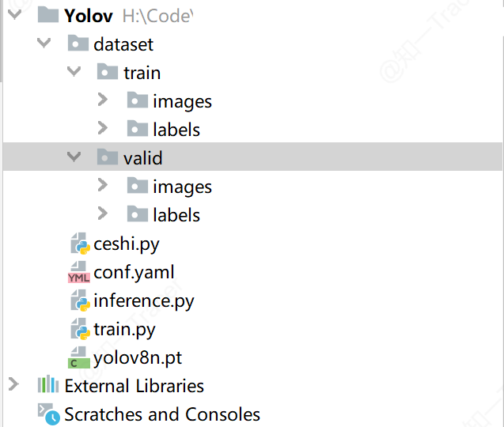Select the train.py file name
Image resolution: width=504 pixels, height=427 pixels.
click(x=125, y=330)
